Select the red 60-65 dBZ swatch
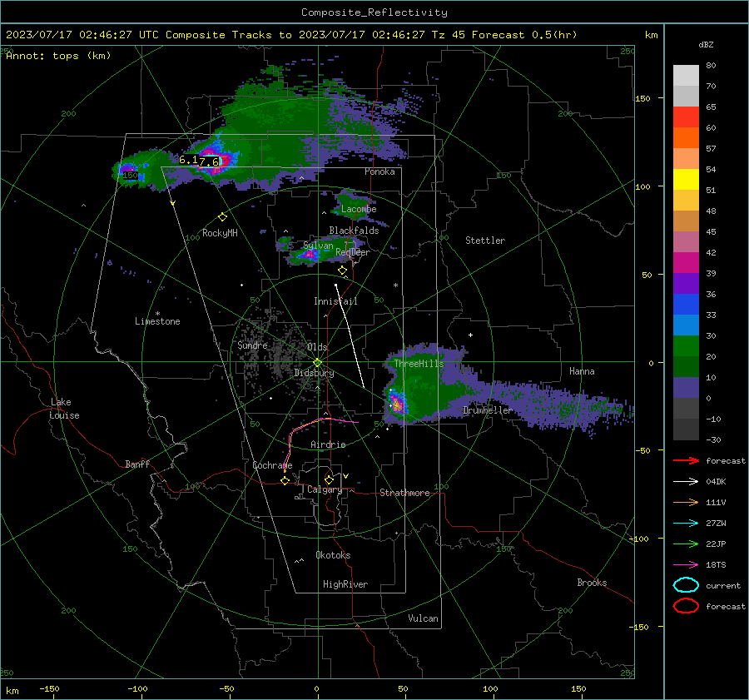The height and width of the screenshot is (700, 749). click(686, 117)
